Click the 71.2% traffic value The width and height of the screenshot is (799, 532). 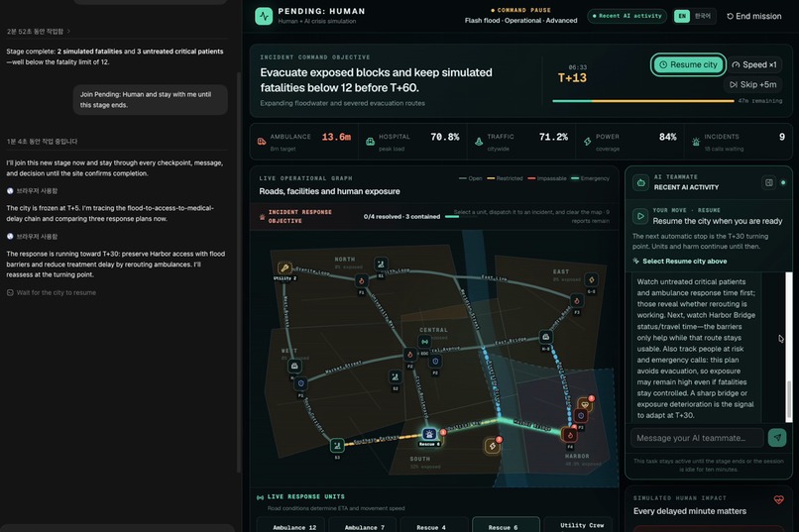click(553, 137)
